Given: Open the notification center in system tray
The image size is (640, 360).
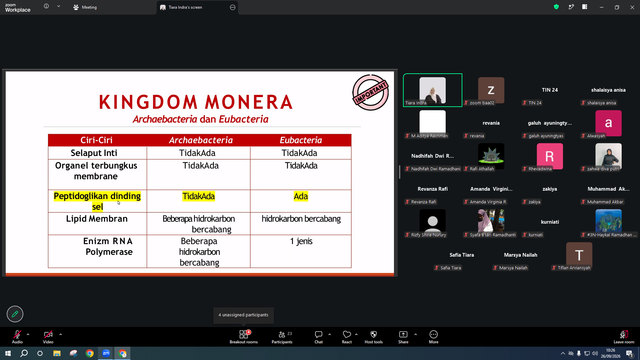Looking at the screenshot, I should (630, 353).
